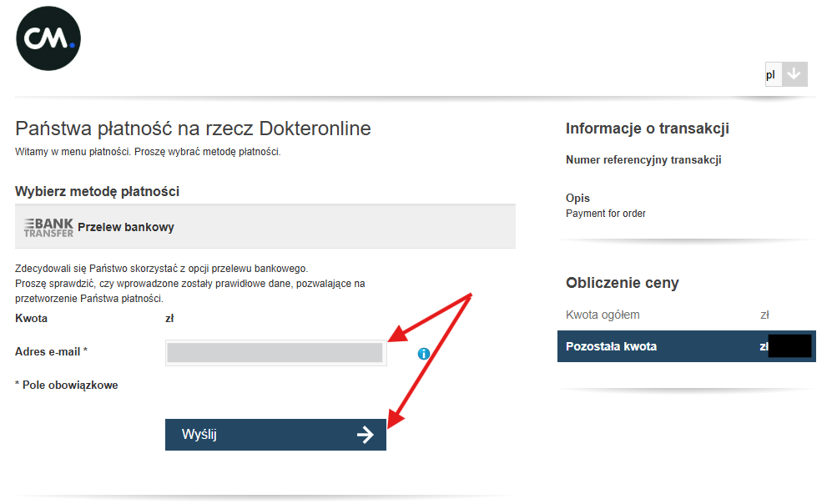Click the Opis label
The height and width of the screenshot is (504, 837).
pyautogui.click(x=577, y=198)
